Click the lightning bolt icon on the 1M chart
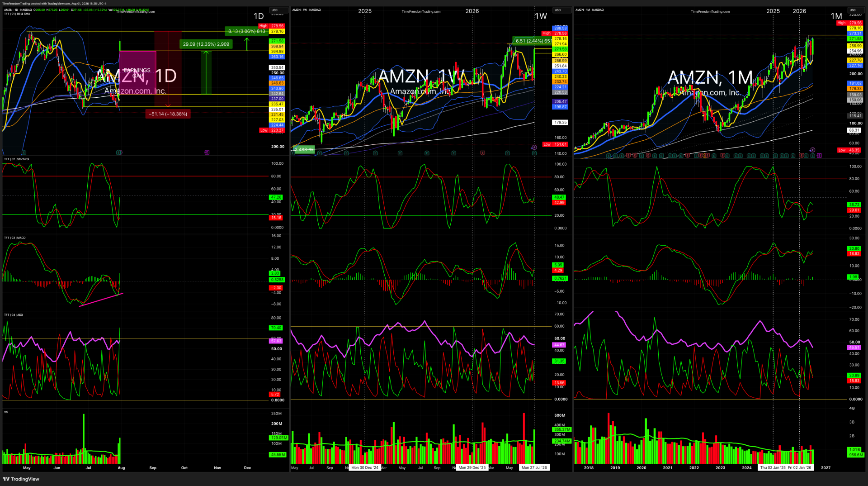 (812, 150)
